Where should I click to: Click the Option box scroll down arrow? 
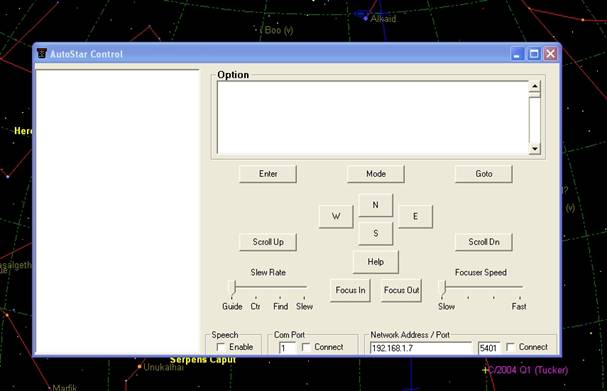point(535,149)
